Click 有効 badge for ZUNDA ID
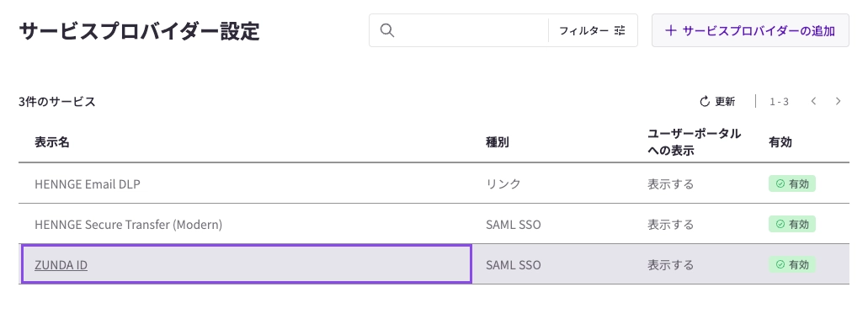The width and height of the screenshot is (868, 319). pos(792,264)
